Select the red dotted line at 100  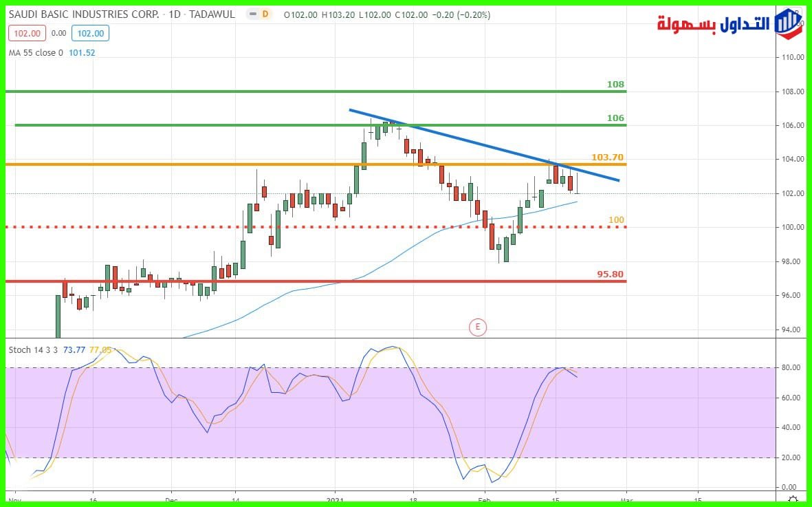tap(316, 227)
